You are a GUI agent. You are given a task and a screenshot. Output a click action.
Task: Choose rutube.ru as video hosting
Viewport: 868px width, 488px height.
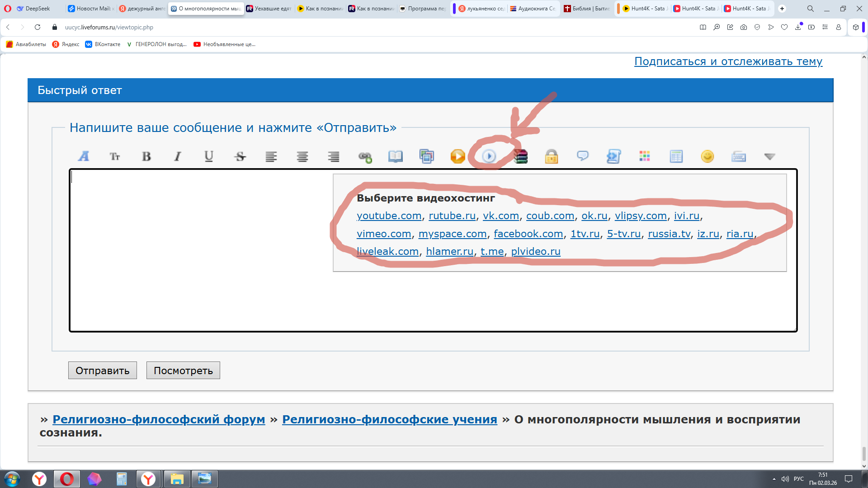point(452,216)
